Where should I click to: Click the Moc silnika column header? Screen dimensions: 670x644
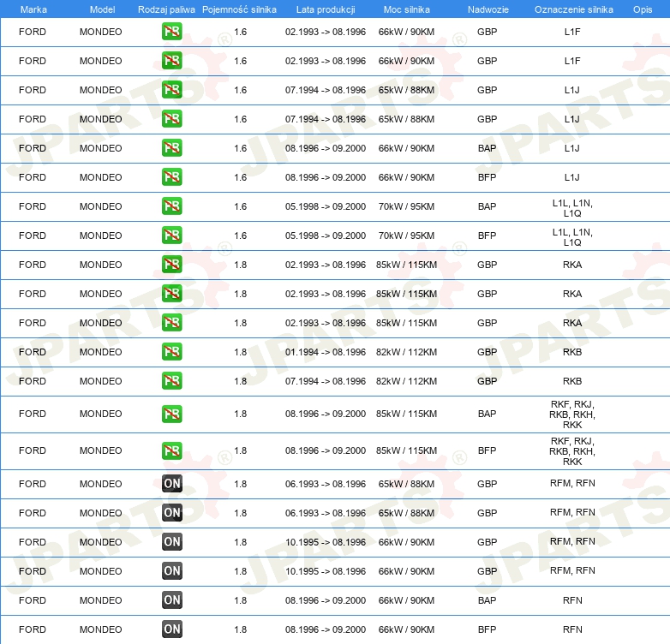coord(406,9)
